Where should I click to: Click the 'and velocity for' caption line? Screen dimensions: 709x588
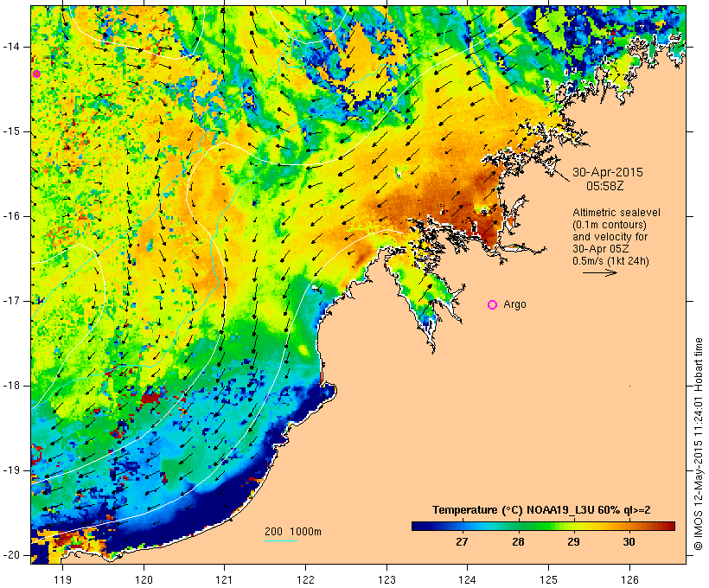tap(610, 237)
